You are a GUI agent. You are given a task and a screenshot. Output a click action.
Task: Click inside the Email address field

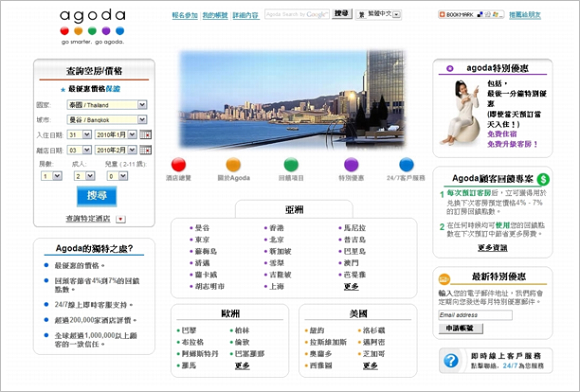tap(475, 315)
